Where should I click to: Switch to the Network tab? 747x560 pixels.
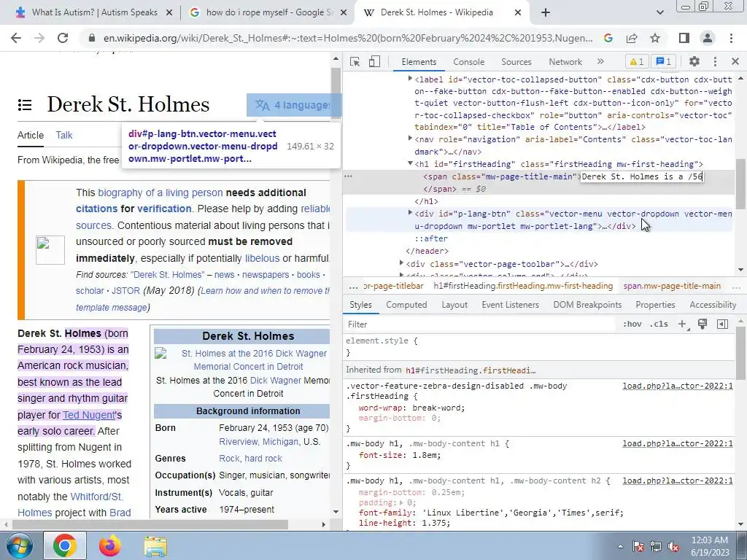(565, 62)
